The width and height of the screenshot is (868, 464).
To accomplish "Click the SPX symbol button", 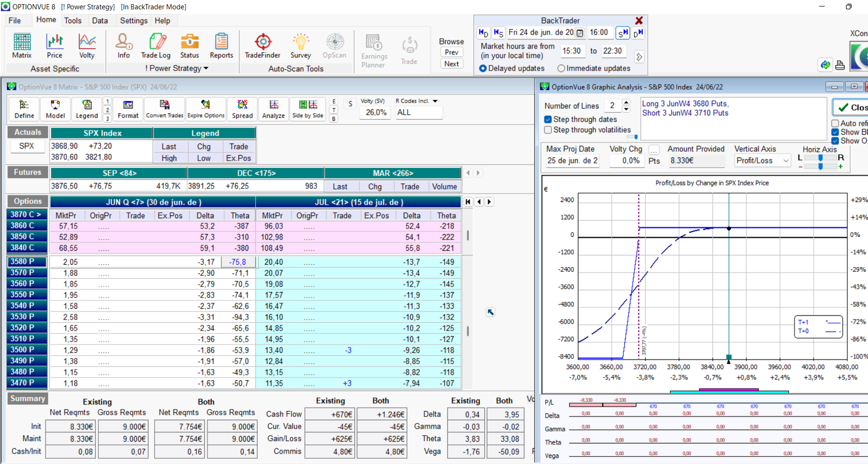I will (x=27, y=146).
